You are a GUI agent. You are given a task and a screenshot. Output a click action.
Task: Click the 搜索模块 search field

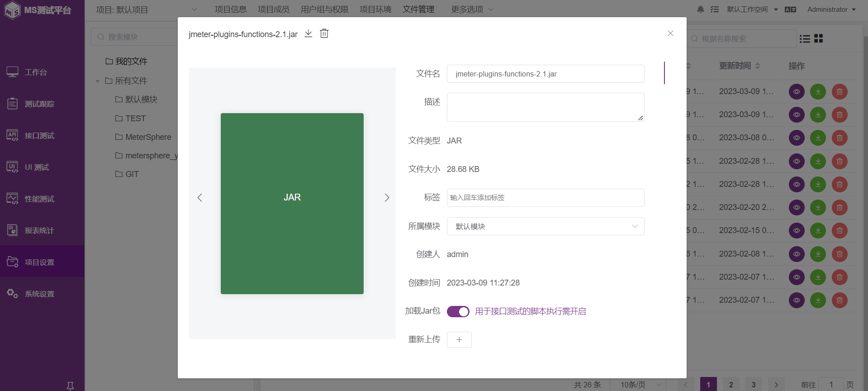tap(135, 37)
